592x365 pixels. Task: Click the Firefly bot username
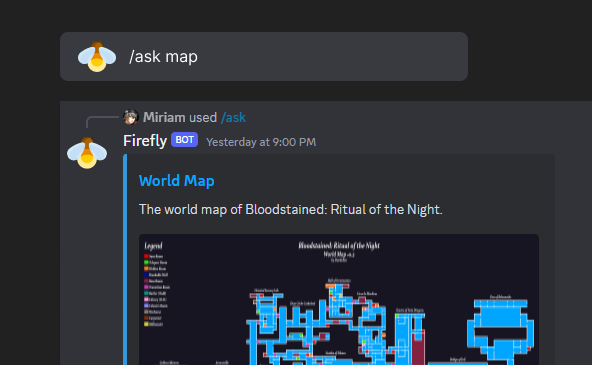145,141
